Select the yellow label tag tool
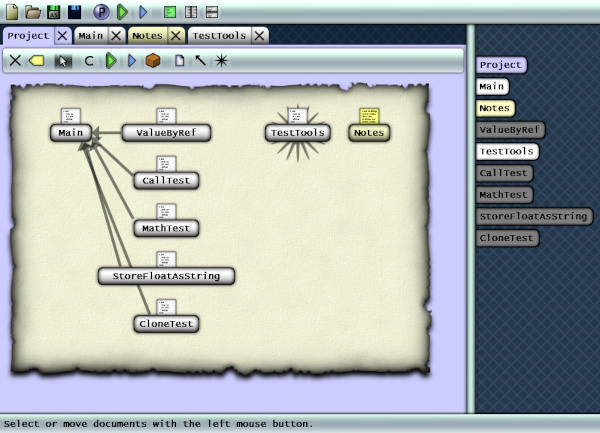Image resolution: width=600 pixels, height=433 pixels. [37, 60]
